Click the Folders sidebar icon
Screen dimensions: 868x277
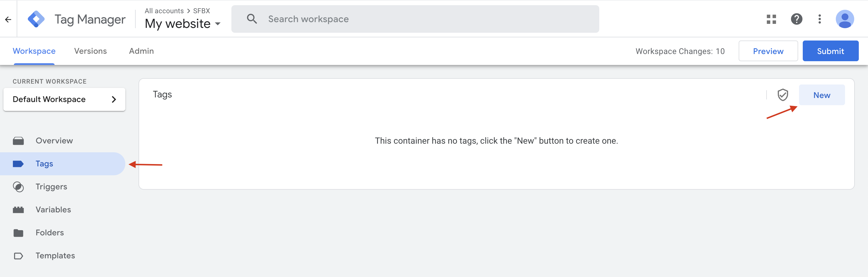pos(18,232)
